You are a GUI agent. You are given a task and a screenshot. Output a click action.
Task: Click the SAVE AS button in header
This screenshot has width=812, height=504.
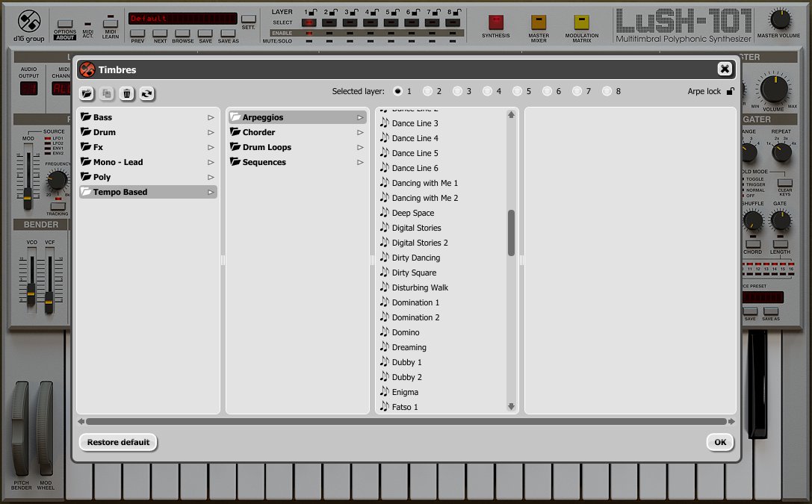(x=228, y=33)
